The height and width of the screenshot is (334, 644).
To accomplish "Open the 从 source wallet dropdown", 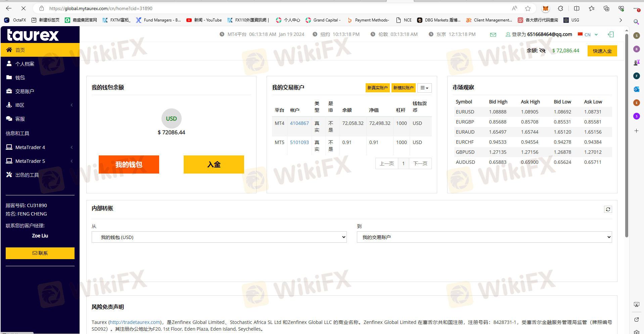I will [219, 237].
